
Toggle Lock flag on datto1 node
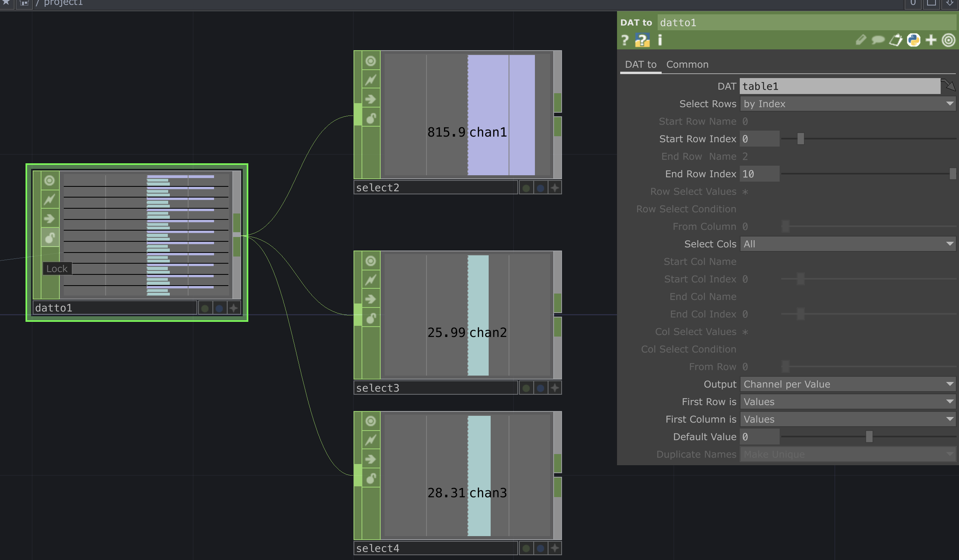click(50, 238)
